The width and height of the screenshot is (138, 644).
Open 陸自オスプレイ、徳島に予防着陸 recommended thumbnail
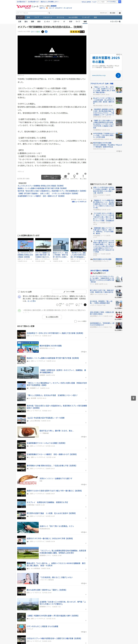61,245
